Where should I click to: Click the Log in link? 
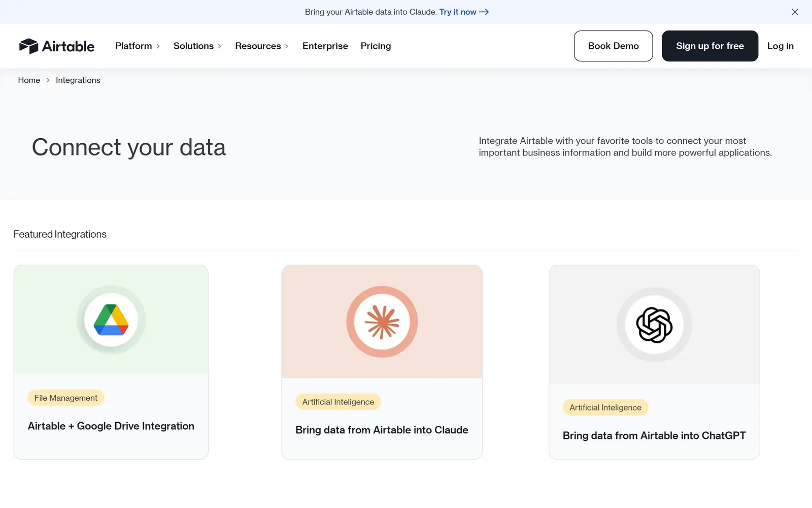[780, 46]
